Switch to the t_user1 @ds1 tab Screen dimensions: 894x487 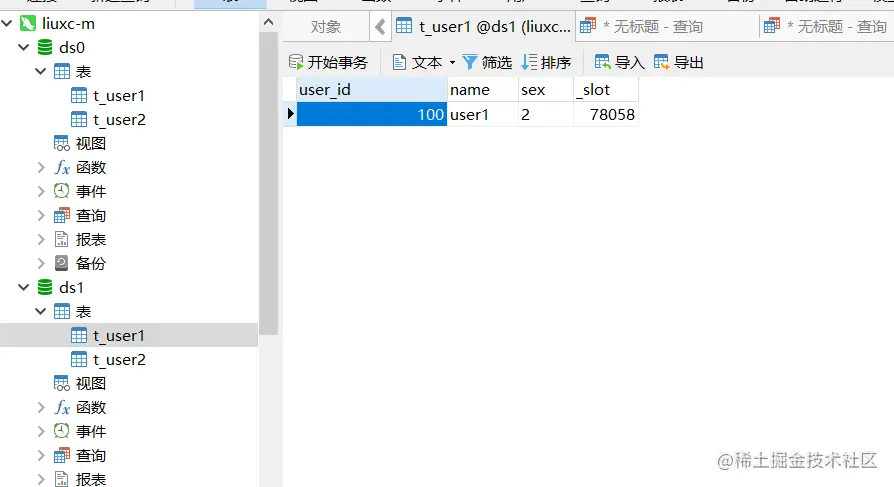483,27
